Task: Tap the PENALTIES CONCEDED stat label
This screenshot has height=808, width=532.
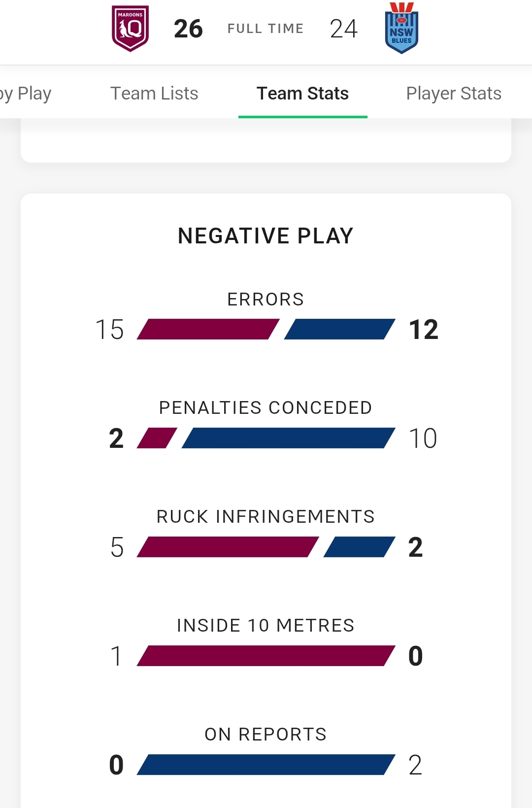Action: tap(266, 407)
